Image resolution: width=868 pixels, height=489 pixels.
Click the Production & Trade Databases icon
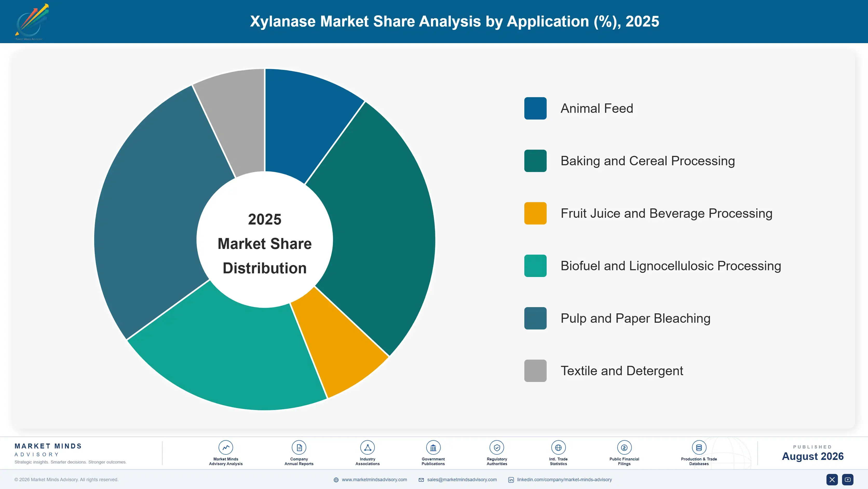click(x=699, y=447)
